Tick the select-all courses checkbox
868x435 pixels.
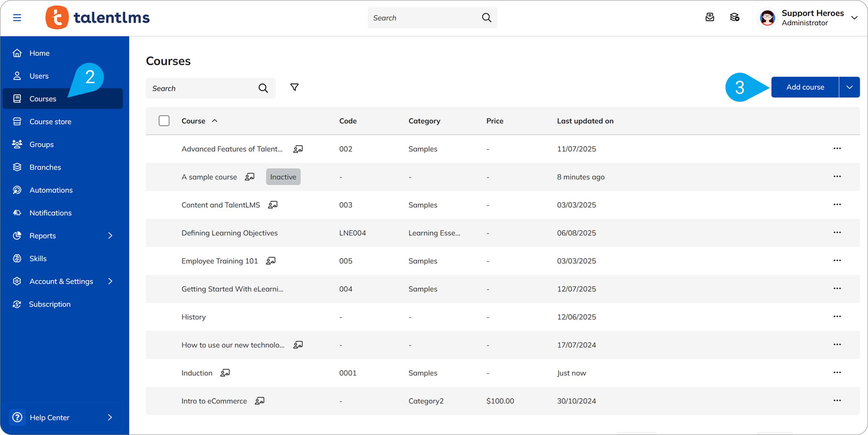164,121
